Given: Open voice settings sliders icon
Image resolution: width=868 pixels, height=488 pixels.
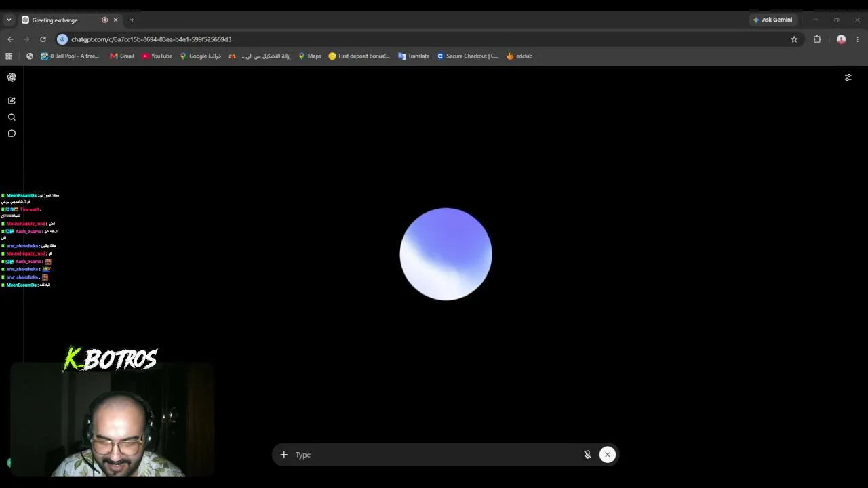Looking at the screenshot, I should pos(848,77).
